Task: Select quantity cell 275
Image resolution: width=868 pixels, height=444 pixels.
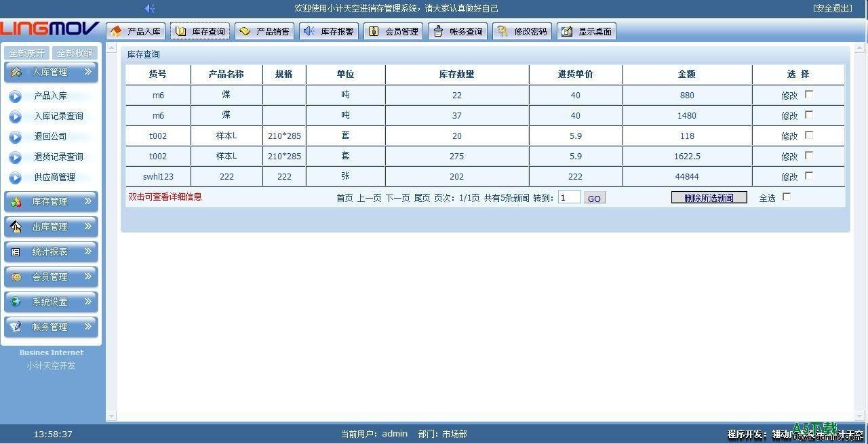Action: 457,157
